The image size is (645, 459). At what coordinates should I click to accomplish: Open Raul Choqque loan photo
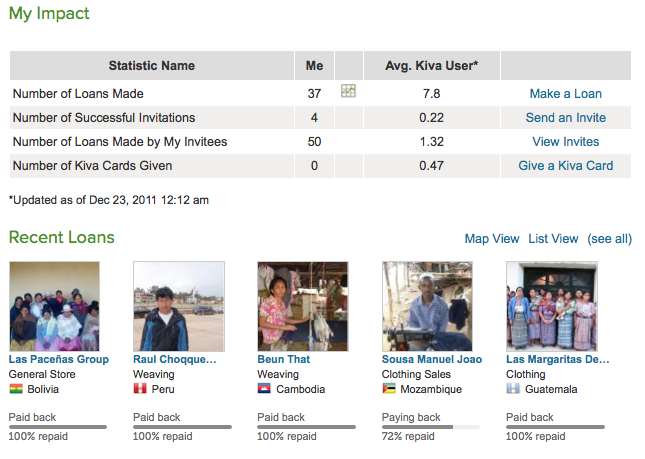point(179,306)
